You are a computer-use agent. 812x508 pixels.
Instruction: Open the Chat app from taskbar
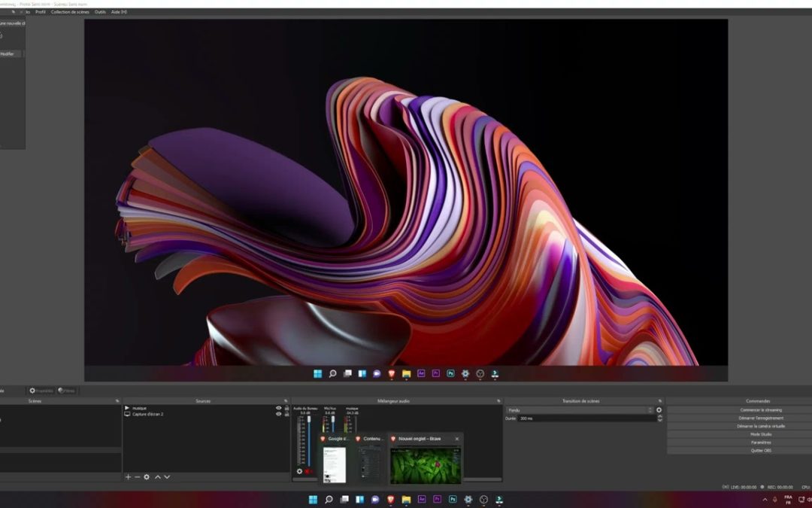click(x=375, y=500)
